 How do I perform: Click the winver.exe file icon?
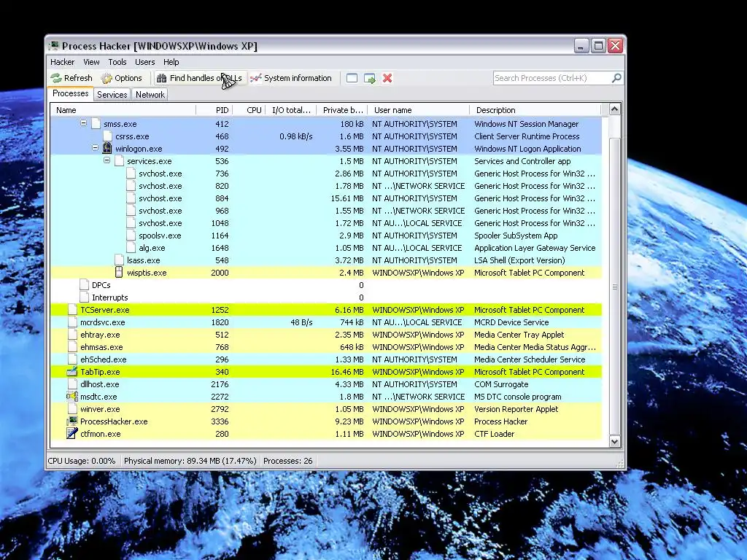pyautogui.click(x=72, y=408)
